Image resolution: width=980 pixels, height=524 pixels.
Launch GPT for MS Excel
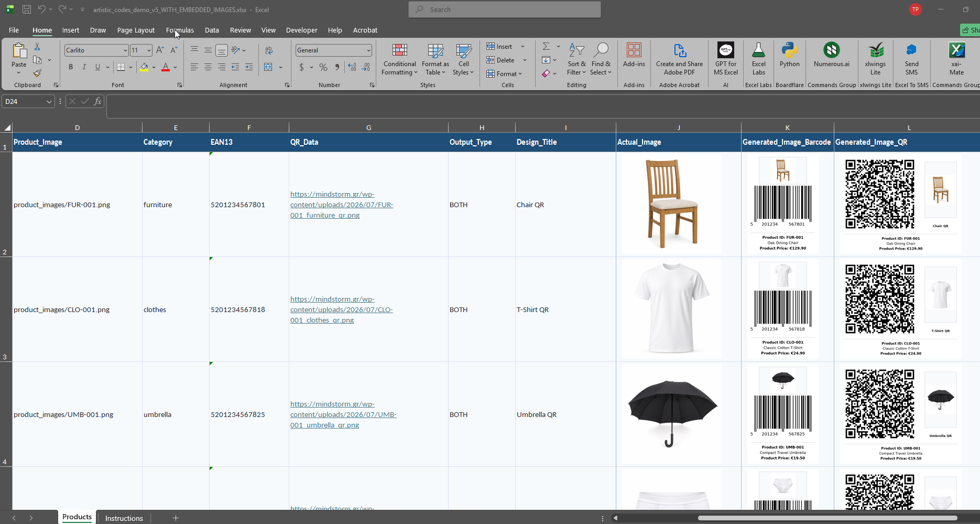(x=726, y=59)
